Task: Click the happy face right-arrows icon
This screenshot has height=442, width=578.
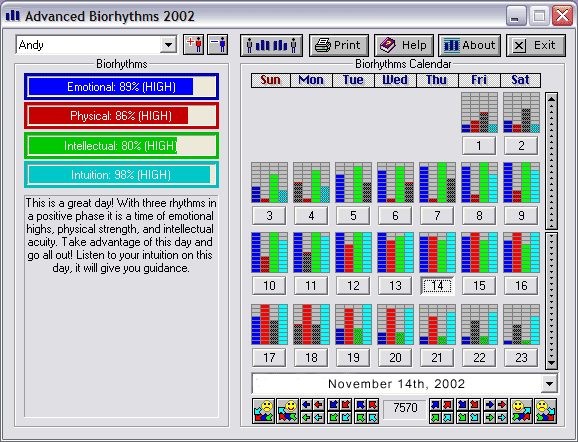Action: click(x=522, y=411)
